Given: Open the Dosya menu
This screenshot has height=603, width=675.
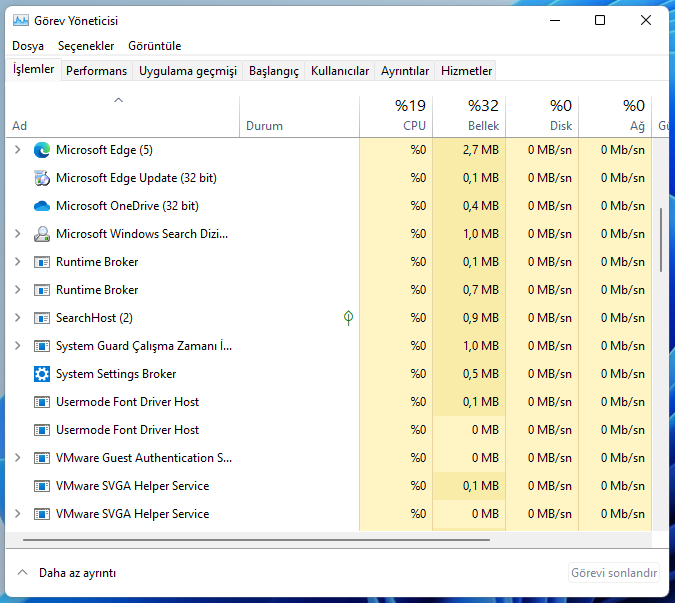Looking at the screenshot, I should click(x=28, y=46).
